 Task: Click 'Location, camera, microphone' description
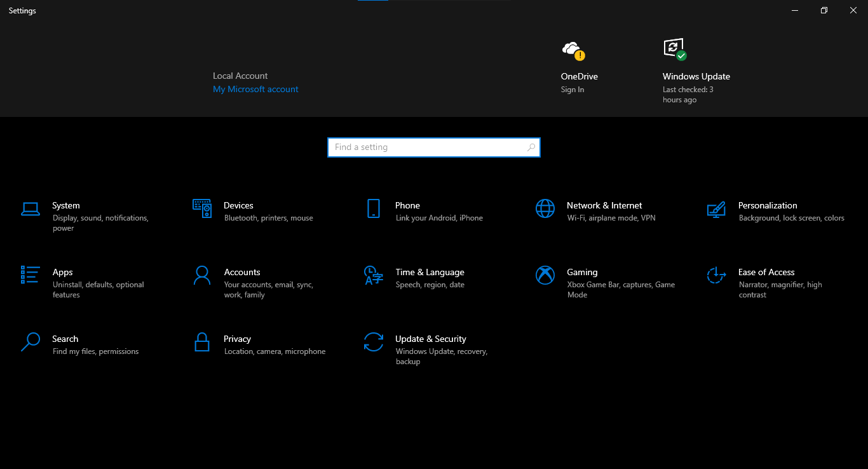click(275, 351)
